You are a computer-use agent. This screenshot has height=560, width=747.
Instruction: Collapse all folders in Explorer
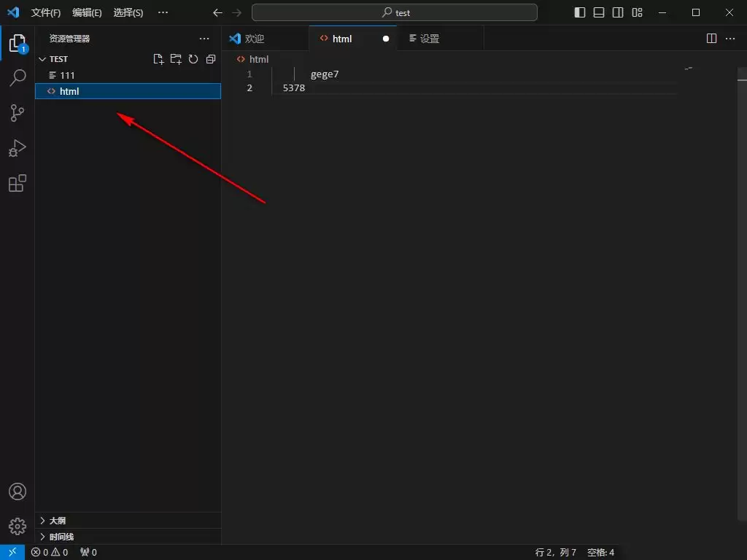[211, 59]
